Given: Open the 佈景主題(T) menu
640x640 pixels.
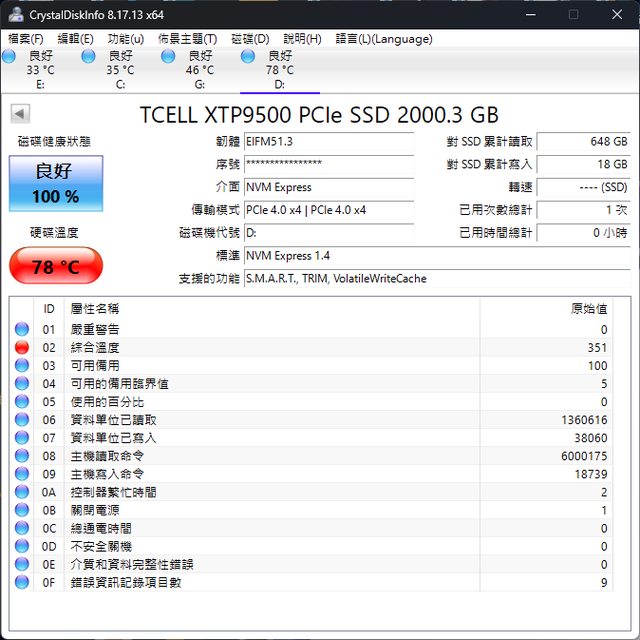Looking at the screenshot, I should pyautogui.click(x=187, y=39).
